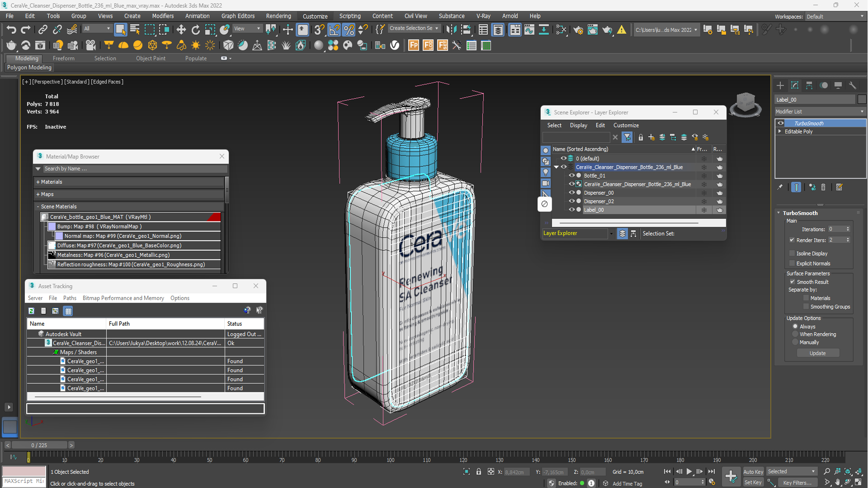This screenshot has height=488, width=868.
Task: Open Render Setup teapot icon
Action: pyautogui.click(x=578, y=30)
